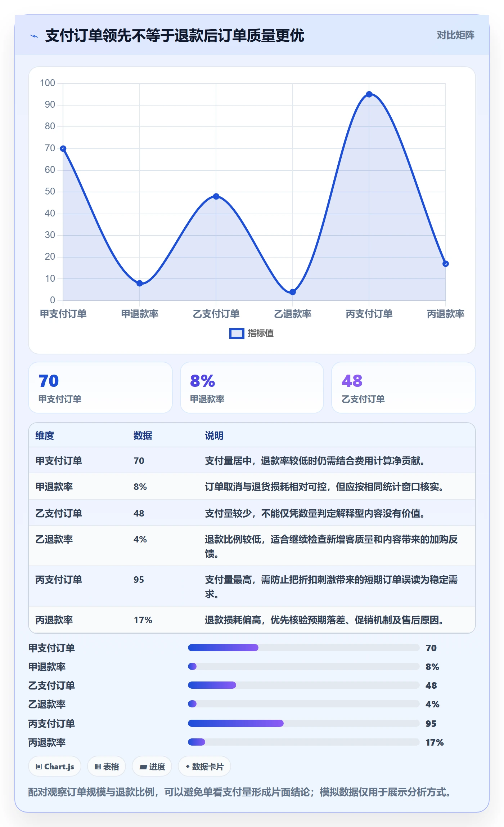Click x-axis label 丙退款率
The image size is (504, 827).
tap(446, 314)
